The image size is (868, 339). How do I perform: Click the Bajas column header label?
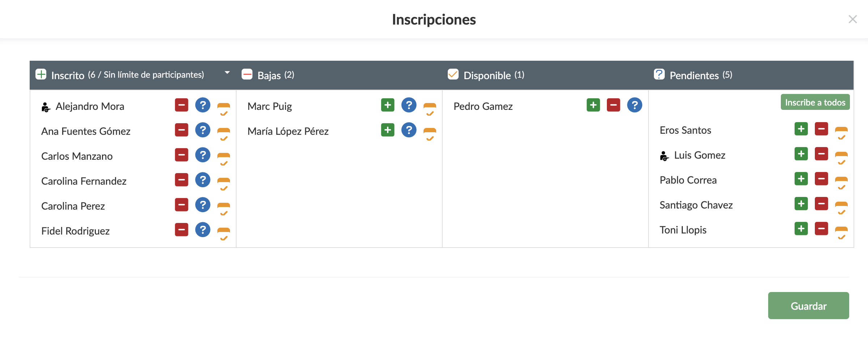click(269, 75)
